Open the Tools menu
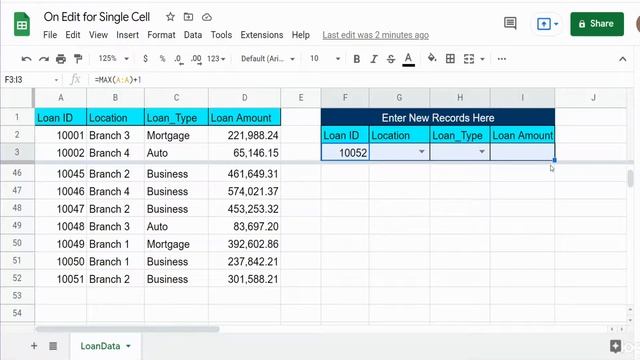The image size is (640, 360). pyautogui.click(x=221, y=35)
